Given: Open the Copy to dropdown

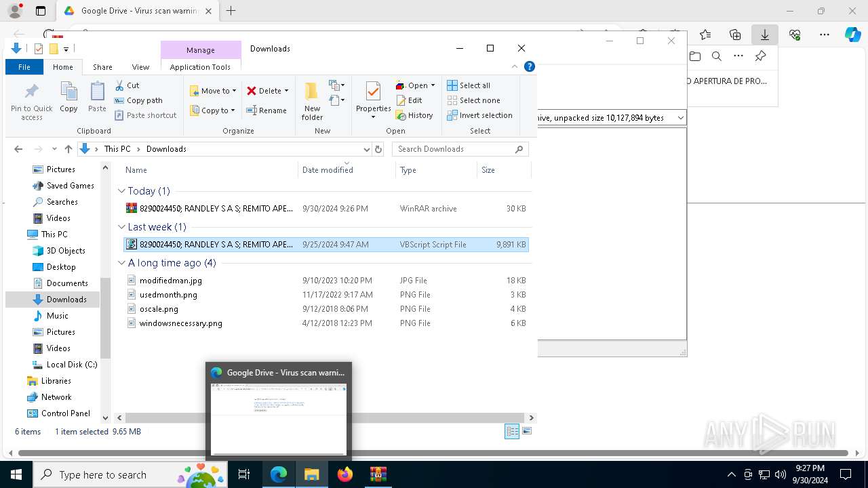Looking at the screenshot, I should (212, 110).
